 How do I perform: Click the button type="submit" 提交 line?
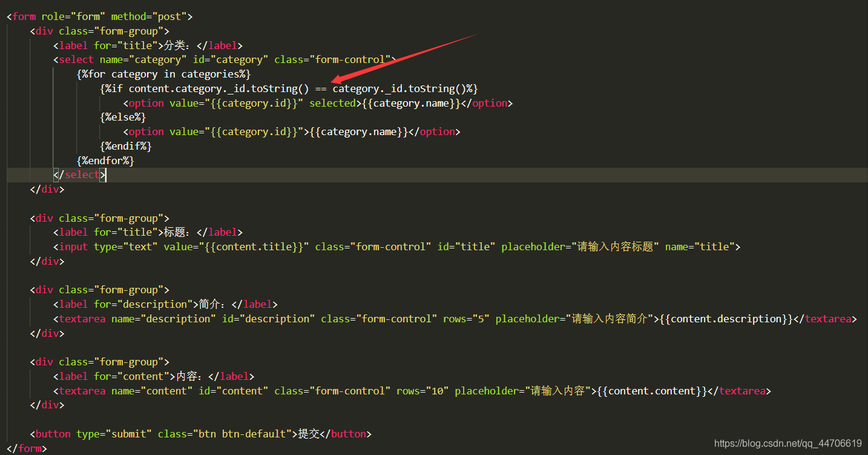(x=201, y=434)
